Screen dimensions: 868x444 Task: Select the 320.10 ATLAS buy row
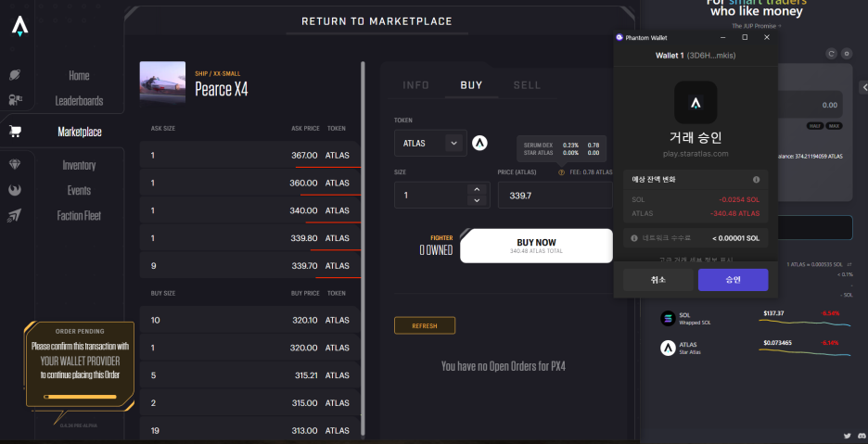pyautogui.click(x=249, y=320)
